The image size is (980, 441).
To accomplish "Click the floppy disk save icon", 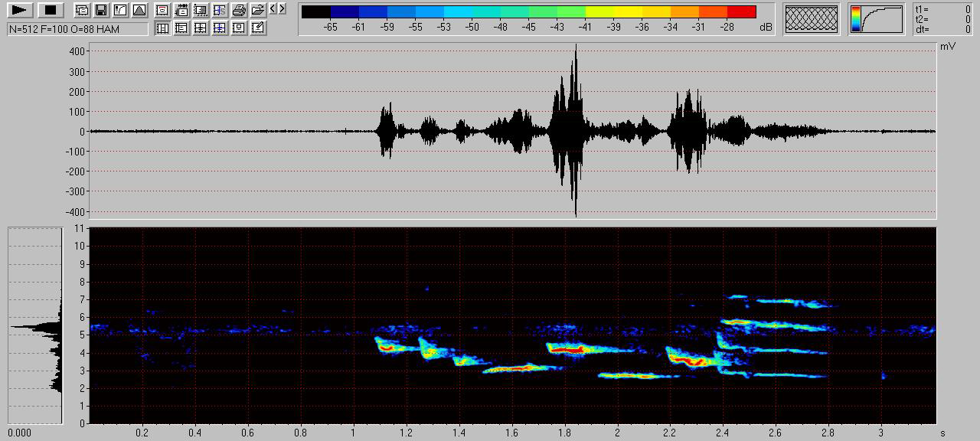I will click(100, 10).
